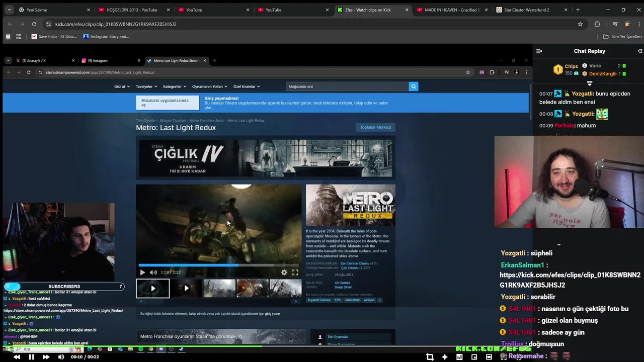
Task: Click the Kıyamet Sonrası tag
Action: [x=319, y=300]
